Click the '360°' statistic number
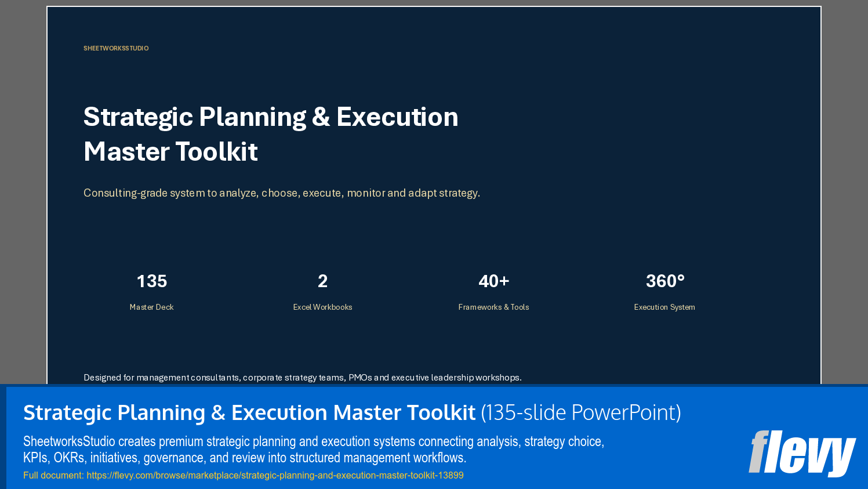 [x=665, y=281]
